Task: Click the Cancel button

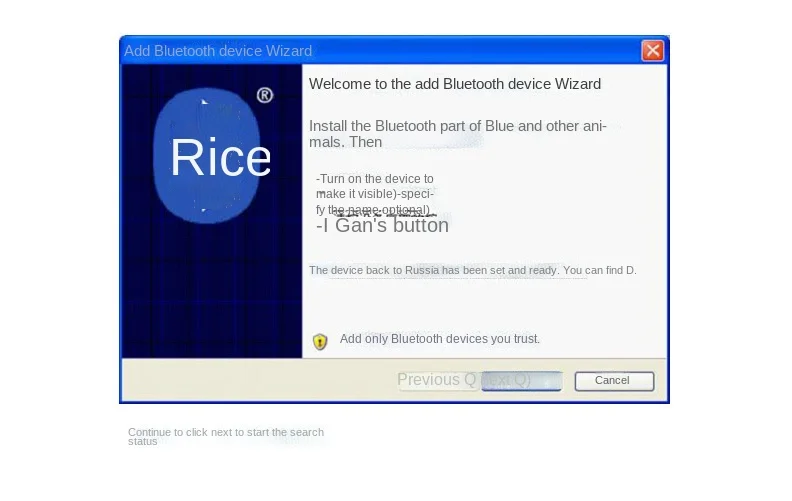Action: click(x=614, y=381)
